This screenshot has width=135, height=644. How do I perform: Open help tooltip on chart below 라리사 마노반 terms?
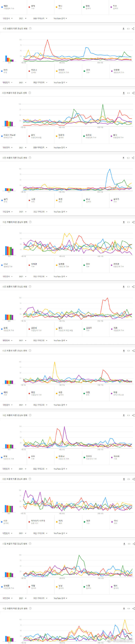[x=30, y=158]
